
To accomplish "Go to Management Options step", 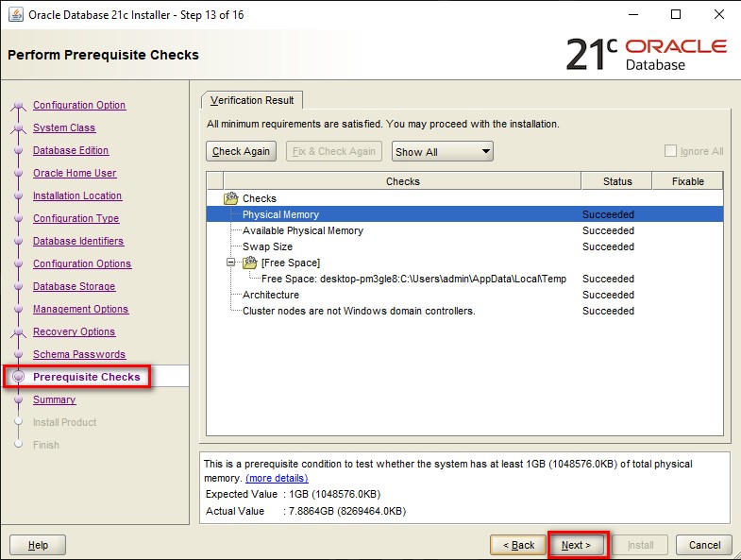I will point(81,310).
